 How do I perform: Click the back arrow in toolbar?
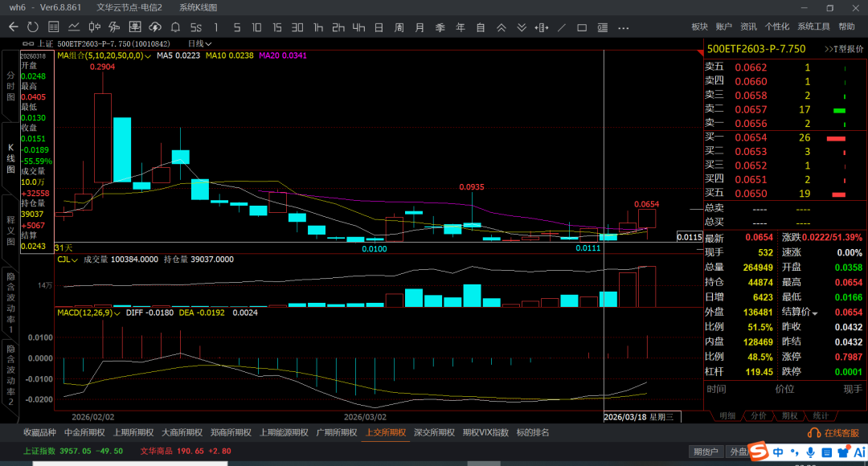coord(13,27)
